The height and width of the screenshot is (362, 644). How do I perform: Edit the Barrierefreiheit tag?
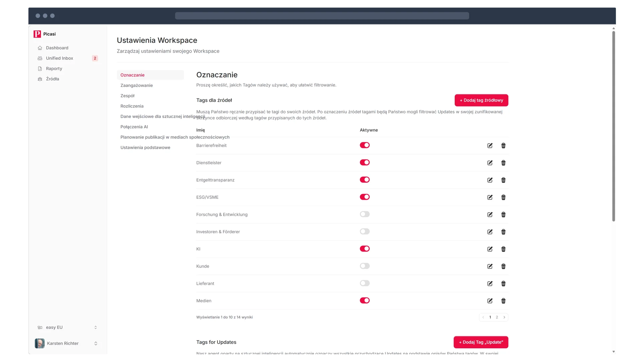[x=490, y=145]
